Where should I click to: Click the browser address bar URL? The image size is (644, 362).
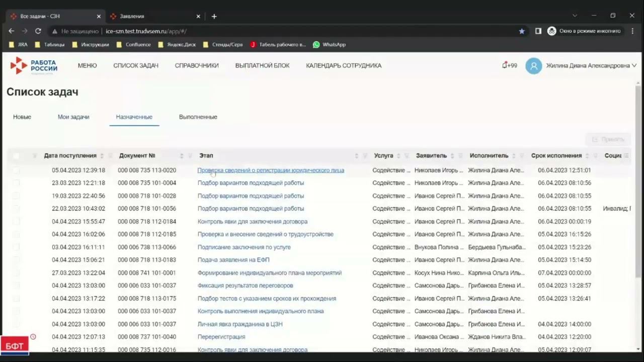(146, 31)
